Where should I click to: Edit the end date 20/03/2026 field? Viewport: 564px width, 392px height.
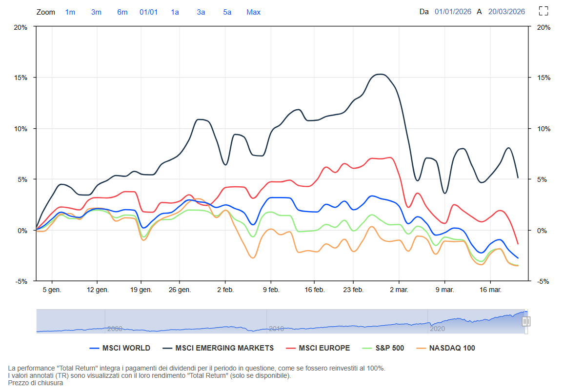coord(506,12)
